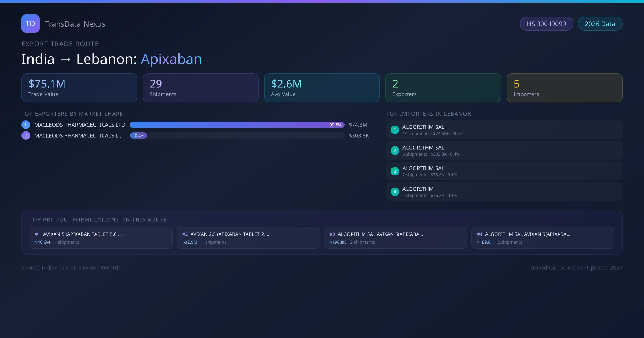Open the 2 Exporters stat card
This screenshot has height=338, width=644.
coord(443,88)
